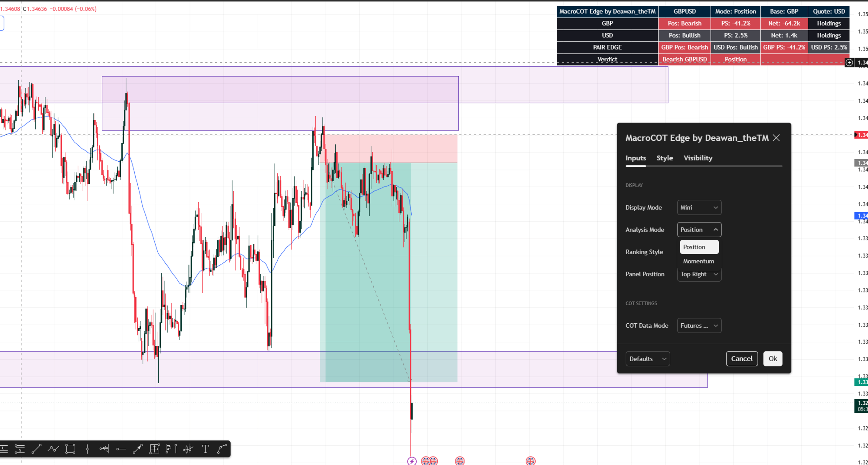Click the 'Pos: Bullish' cell in USD row

pyautogui.click(x=685, y=35)
